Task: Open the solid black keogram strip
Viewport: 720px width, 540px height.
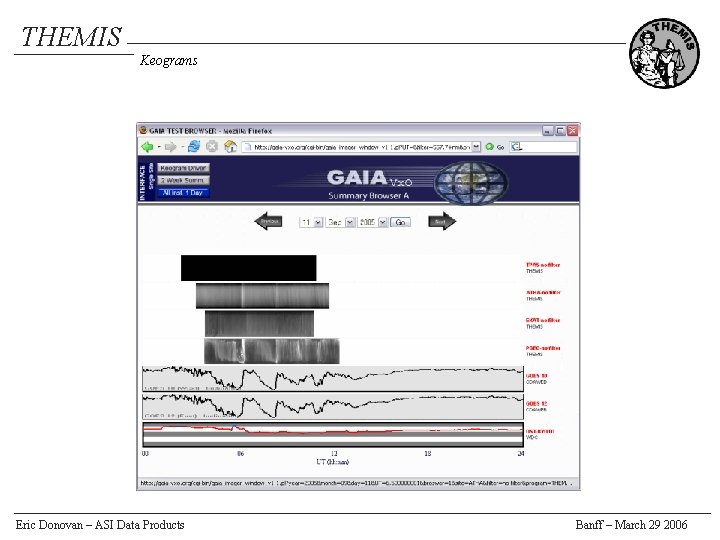Action: click(248, 268)
